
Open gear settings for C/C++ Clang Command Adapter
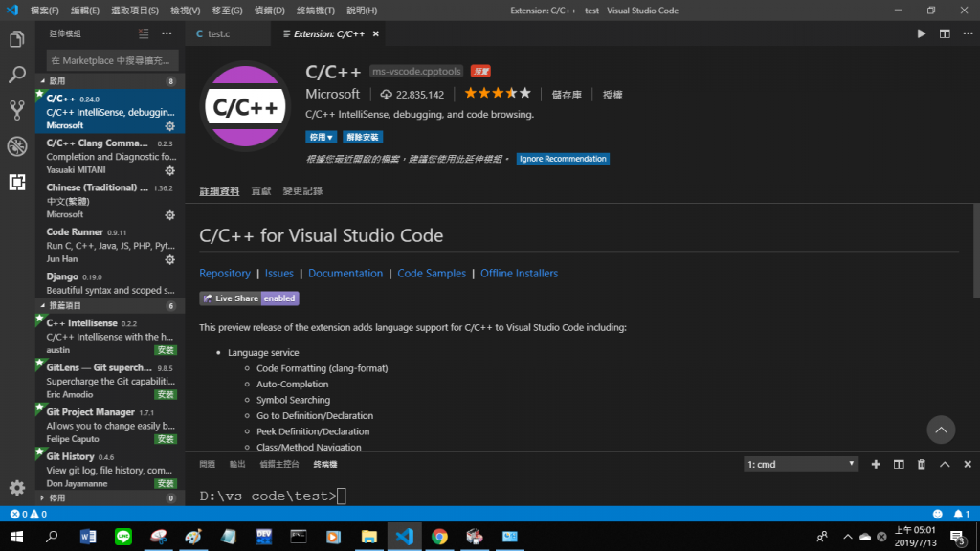[170, 170]
